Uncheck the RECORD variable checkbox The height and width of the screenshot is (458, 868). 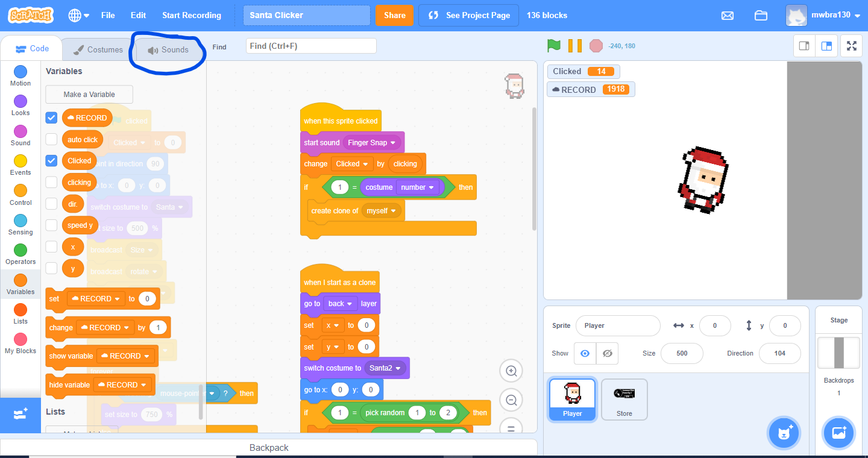(x=52, y=118)
